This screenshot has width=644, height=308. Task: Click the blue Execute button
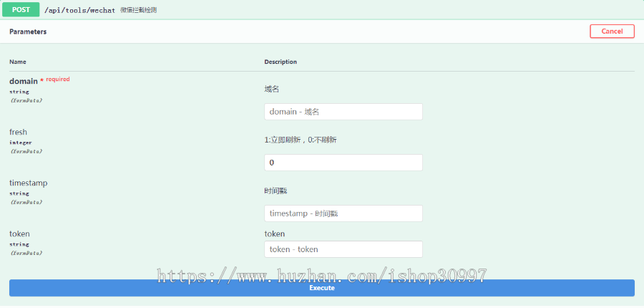click(322, 288)
